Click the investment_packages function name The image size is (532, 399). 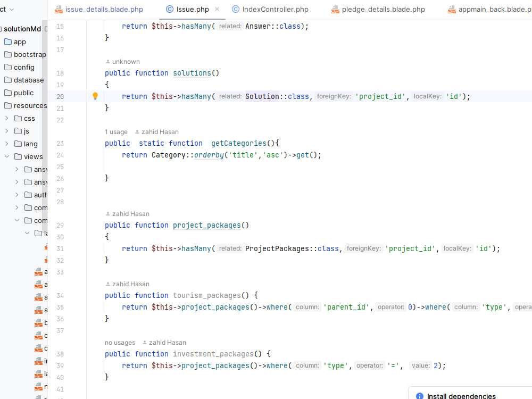213,354
